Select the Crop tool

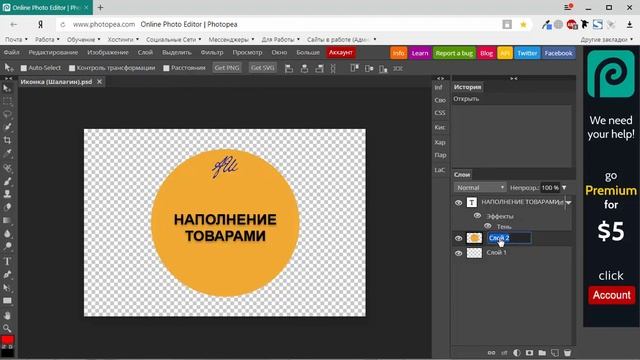point(7,140)
